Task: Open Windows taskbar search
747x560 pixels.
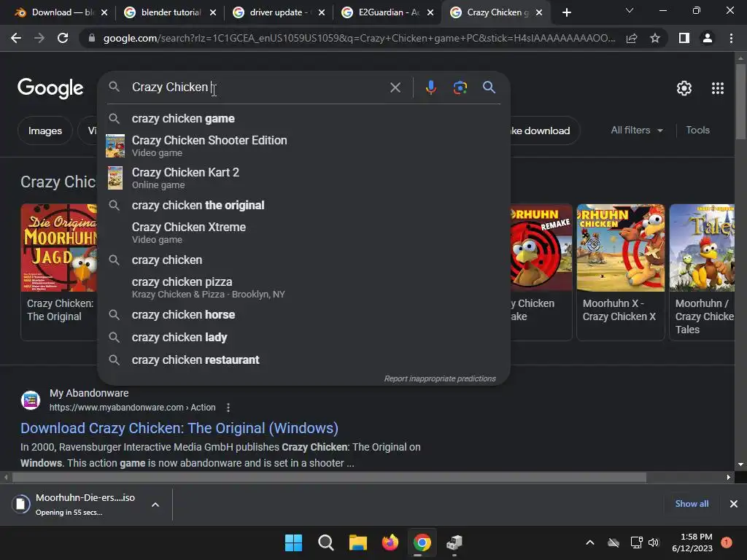Action: pyautogui.click(x=326, y=542)
